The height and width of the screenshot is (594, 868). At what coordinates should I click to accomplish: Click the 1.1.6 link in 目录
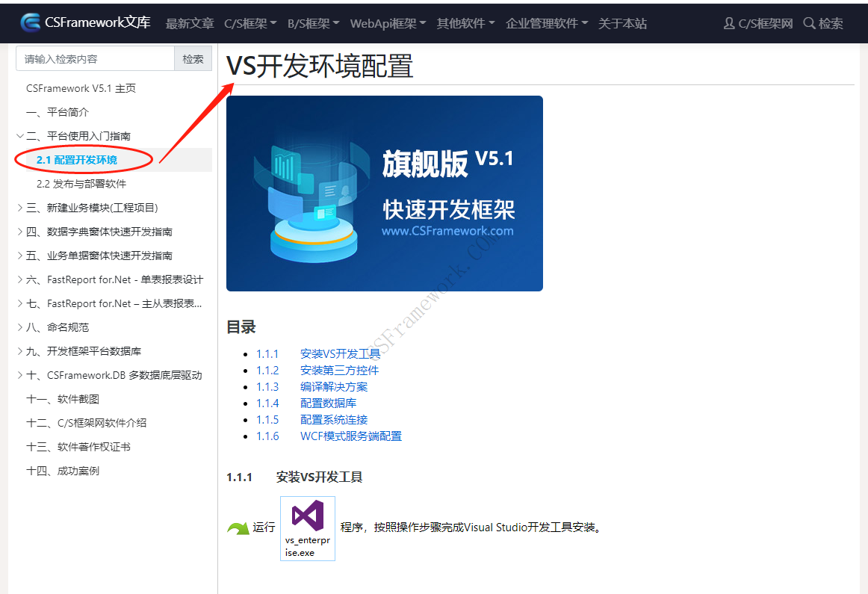pyautogui.click(x=267, y=436)
